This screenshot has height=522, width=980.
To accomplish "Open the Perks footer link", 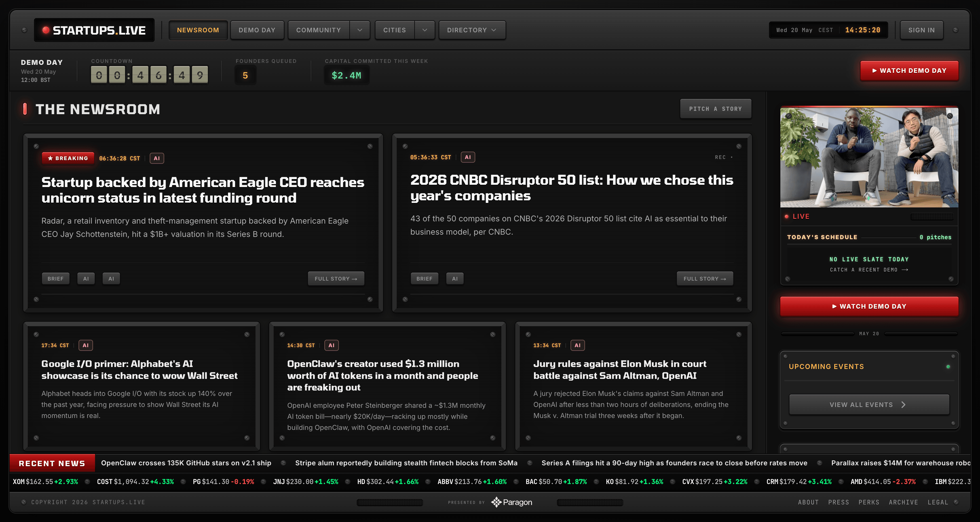I will (x=869, y=502).
